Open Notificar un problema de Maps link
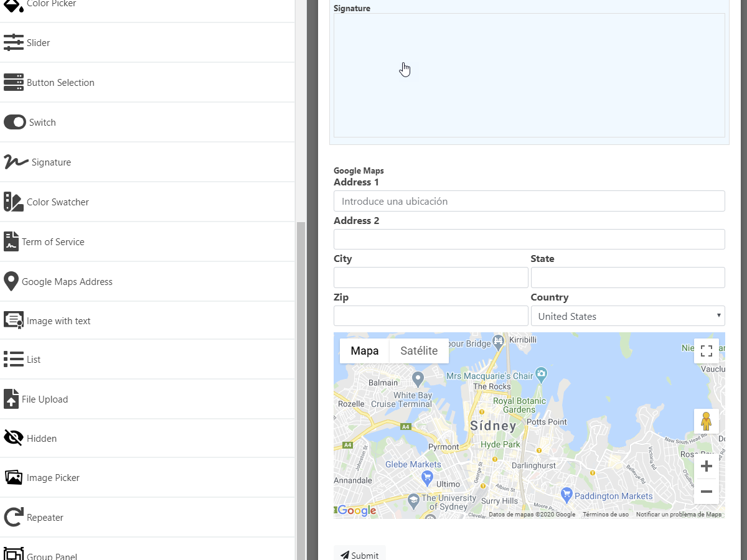Screen dimensions: 747x560 tap(679, 515)
